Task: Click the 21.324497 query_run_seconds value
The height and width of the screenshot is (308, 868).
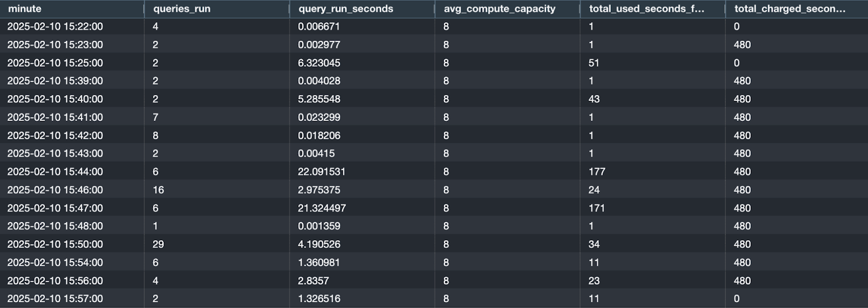Action: point(322,208)
